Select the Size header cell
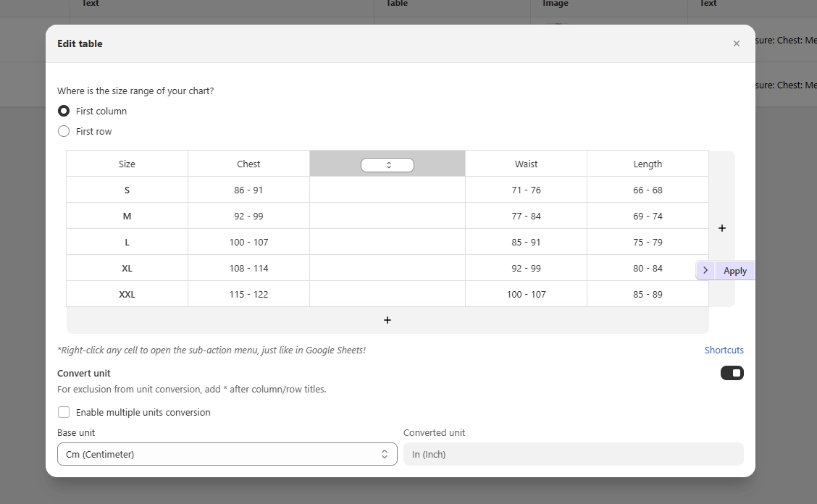 (127, 164)
